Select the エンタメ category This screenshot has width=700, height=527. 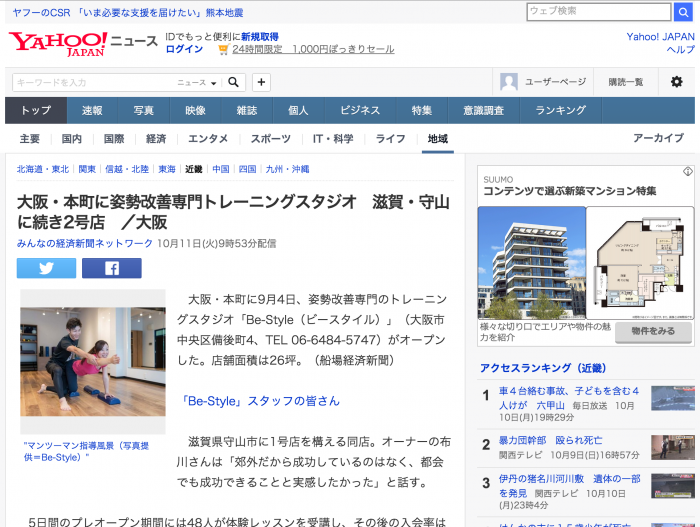tap(208, 139)
